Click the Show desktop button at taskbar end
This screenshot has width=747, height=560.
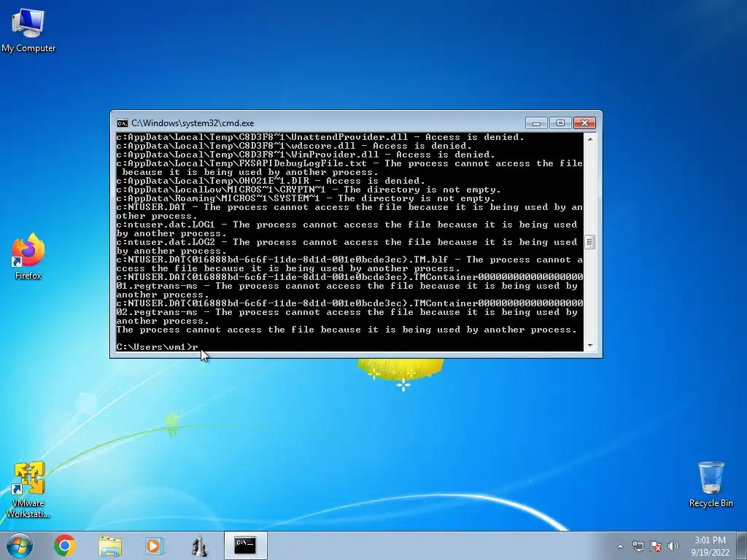pos(743,545)
